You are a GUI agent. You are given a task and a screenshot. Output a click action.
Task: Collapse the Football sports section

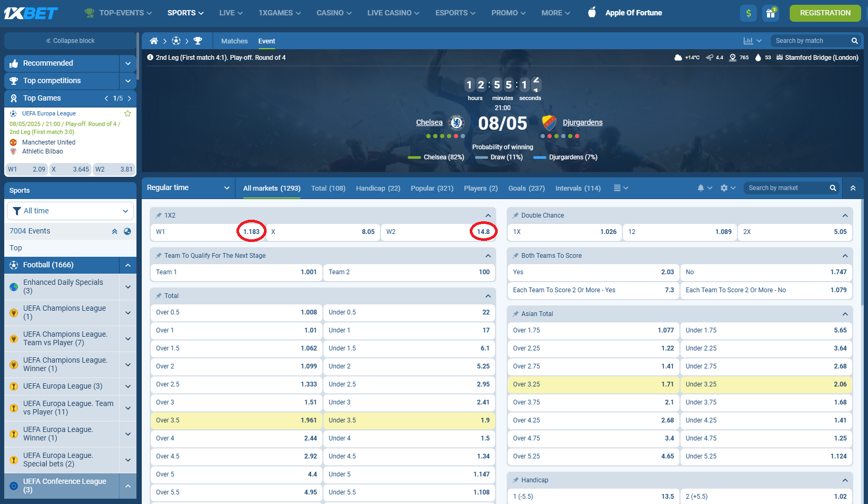click(x=128, y=265)
